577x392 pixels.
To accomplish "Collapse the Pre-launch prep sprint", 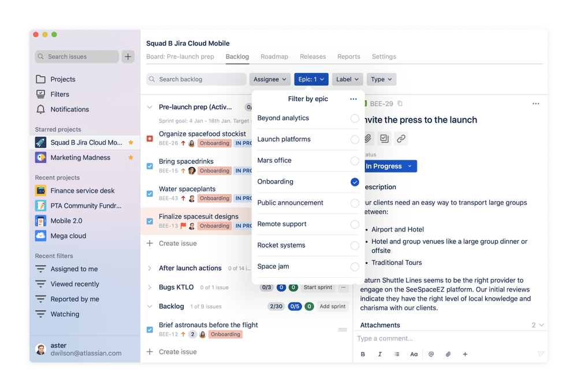I will pyautogui.click(x=150, y=107).
